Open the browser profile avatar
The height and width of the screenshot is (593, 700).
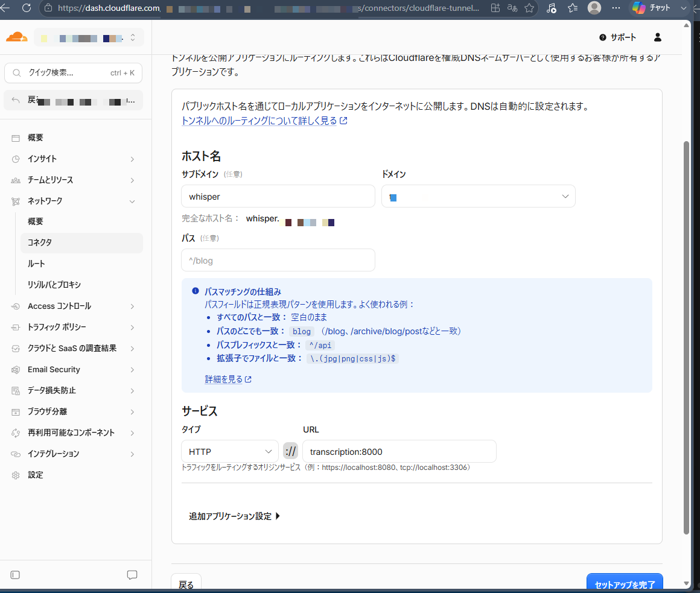point(594,8)
